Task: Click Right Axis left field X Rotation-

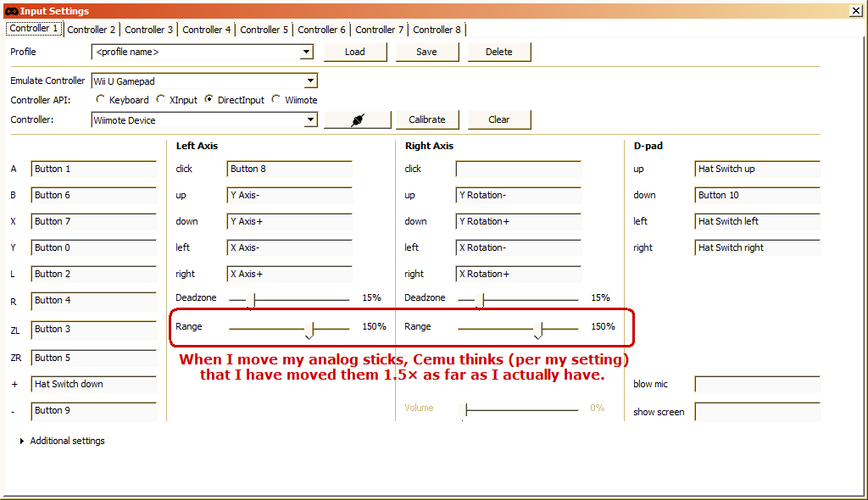Action: [x=518, y=248]
